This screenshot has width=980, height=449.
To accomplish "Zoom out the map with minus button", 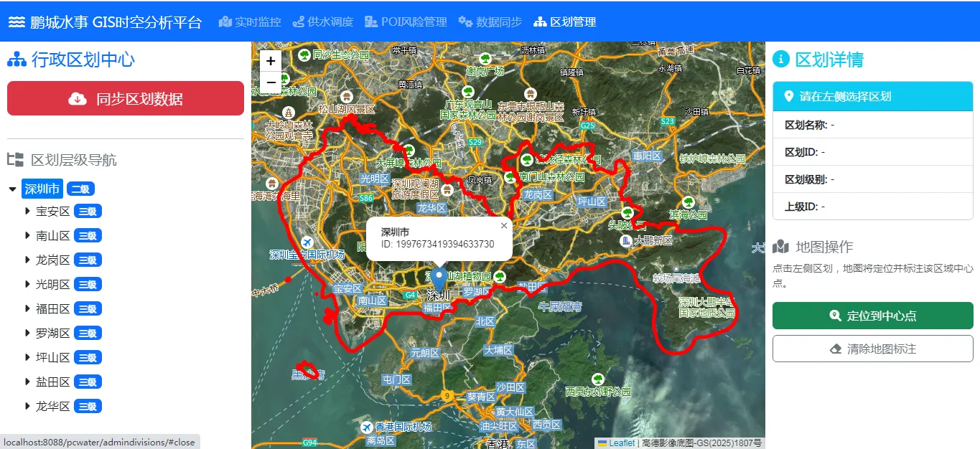I will [271, 82].
